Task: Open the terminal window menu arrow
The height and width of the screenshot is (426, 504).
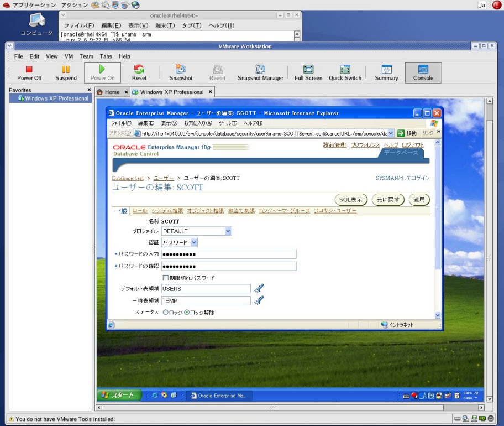Action: click(64, 15)
